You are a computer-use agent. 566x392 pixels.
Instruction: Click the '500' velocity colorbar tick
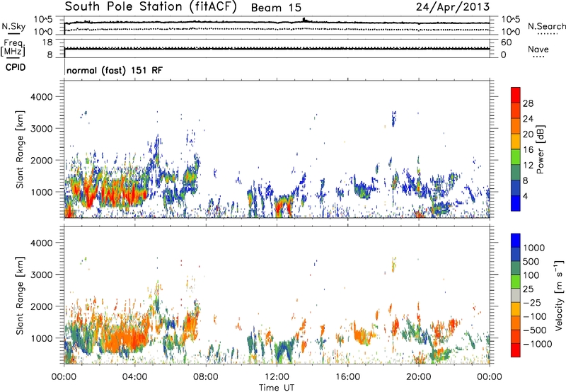tap(533, 262)
